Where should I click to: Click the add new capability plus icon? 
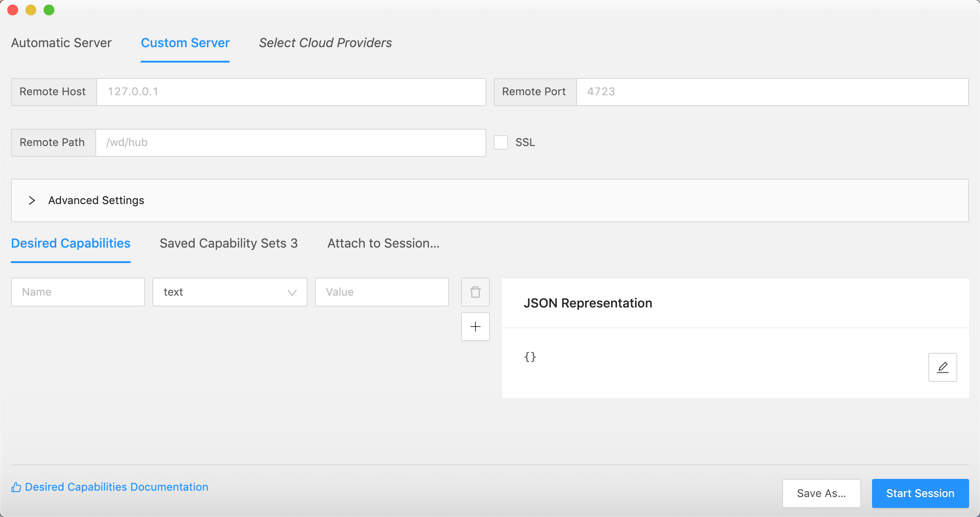[x=475, y=327]
